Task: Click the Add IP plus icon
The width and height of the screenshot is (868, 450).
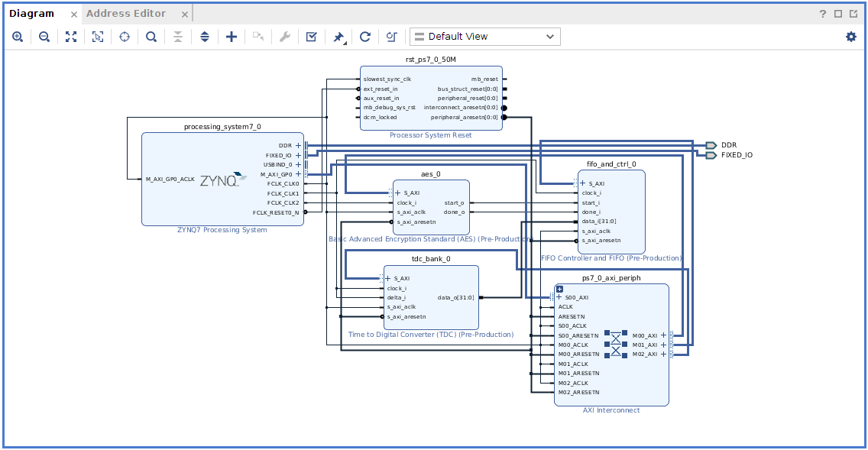Action: point(232,37)
